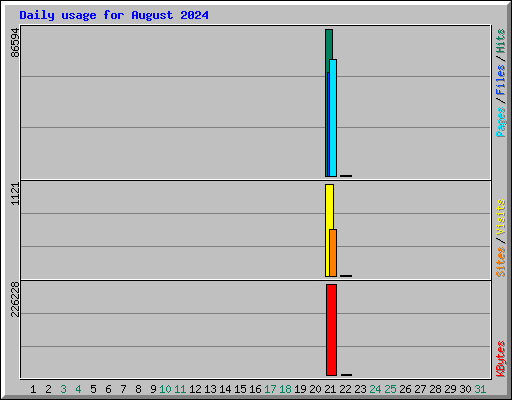Click the Pages legend label
Screen dimensions: 512x400
tap(501, 122)
